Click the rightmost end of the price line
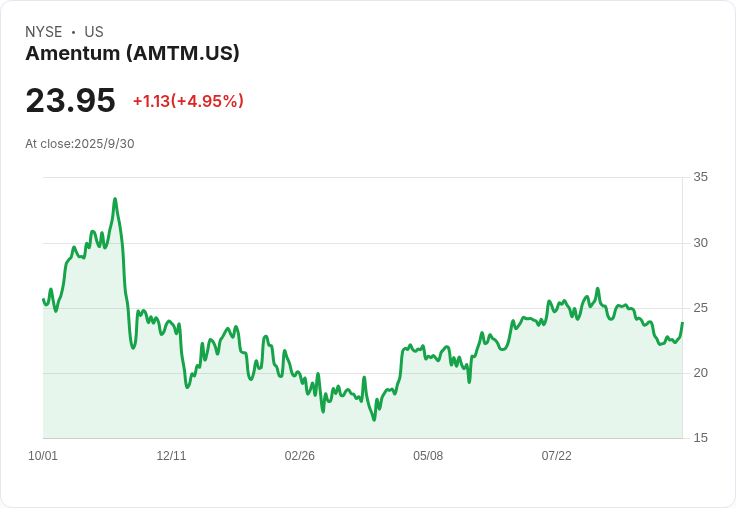 pos(682,323)
